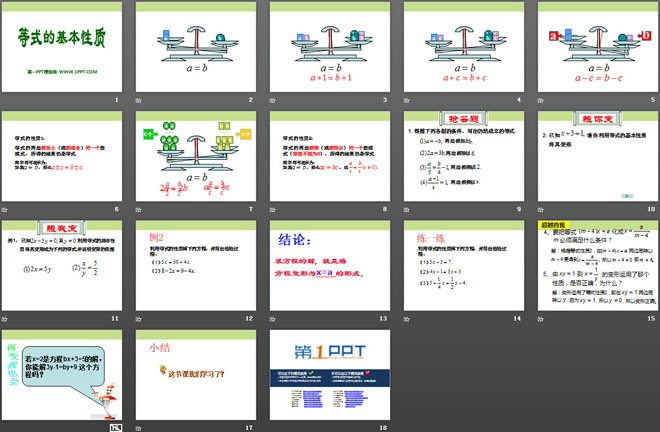Image resolution: width=660 pixels, height=432 pixels.
Task: Select slide 9 抢答题 thumbnail
Action: point(464,156)
